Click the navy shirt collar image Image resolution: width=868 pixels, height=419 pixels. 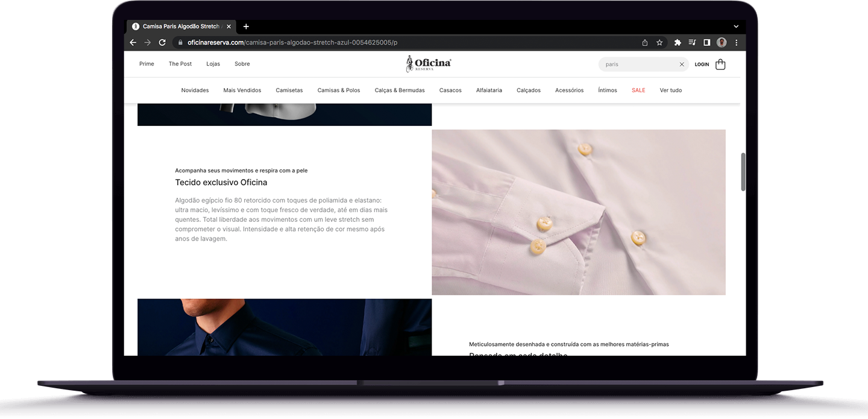coord(285,327)
